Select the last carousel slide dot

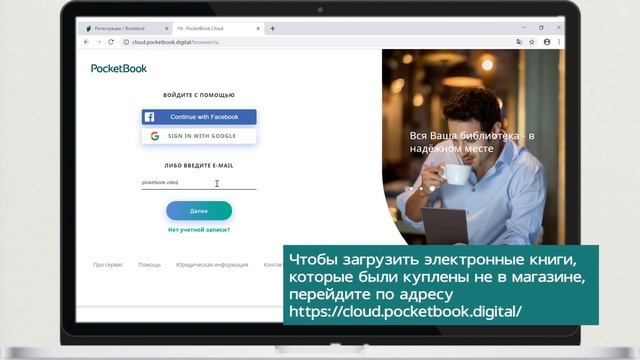(x=432, y=189)
